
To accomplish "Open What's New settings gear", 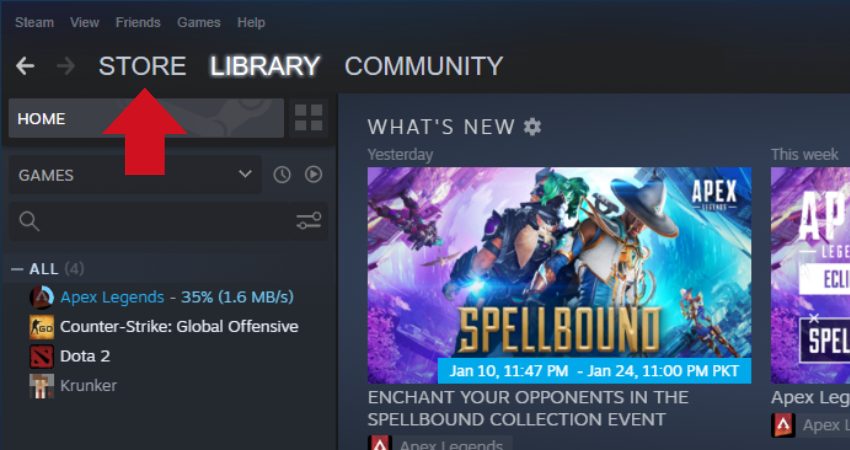I will tap(532, 127).
